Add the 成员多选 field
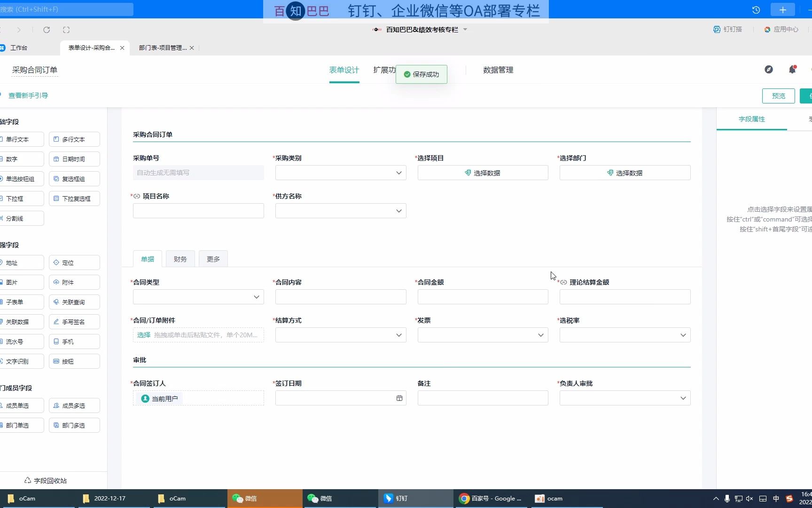 click(x=74, y=405)
